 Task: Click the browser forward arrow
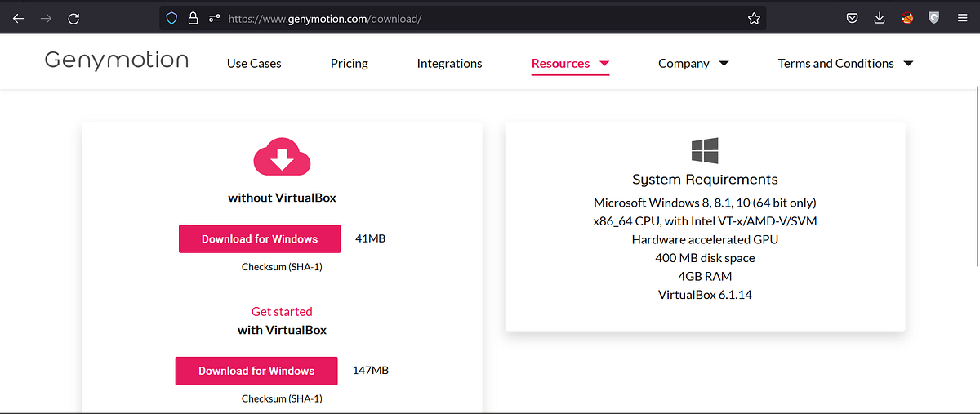tap(47, 18)
